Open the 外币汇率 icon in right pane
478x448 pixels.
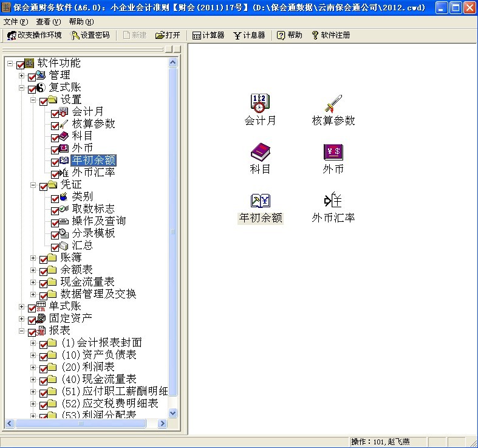[333, 201]
